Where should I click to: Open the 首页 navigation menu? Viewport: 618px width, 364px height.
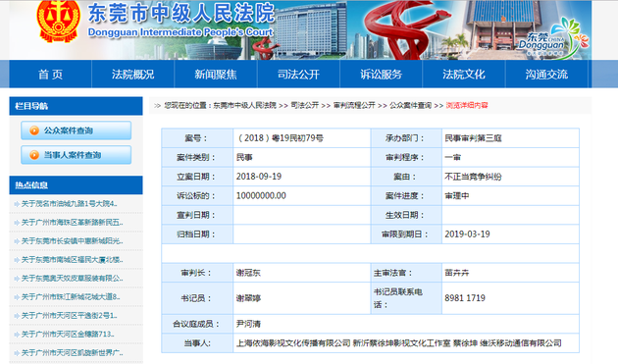click(50, 75)
